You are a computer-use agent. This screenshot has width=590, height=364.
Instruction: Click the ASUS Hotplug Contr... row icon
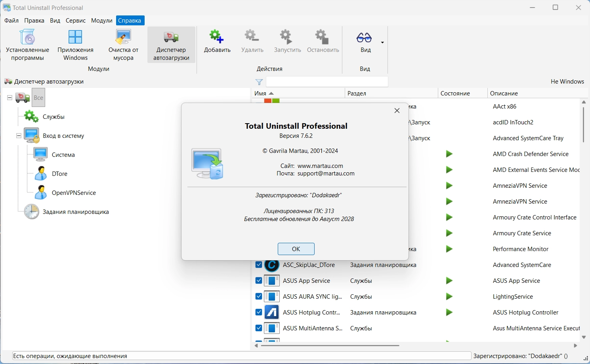tap(272, 313)
